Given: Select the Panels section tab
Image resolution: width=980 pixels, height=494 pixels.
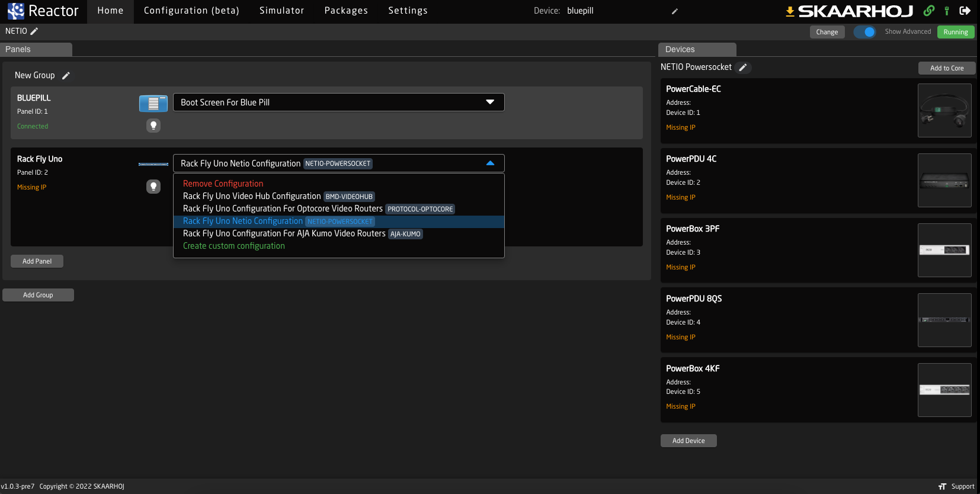Looking at the screenshot, I should pos(36,49).
